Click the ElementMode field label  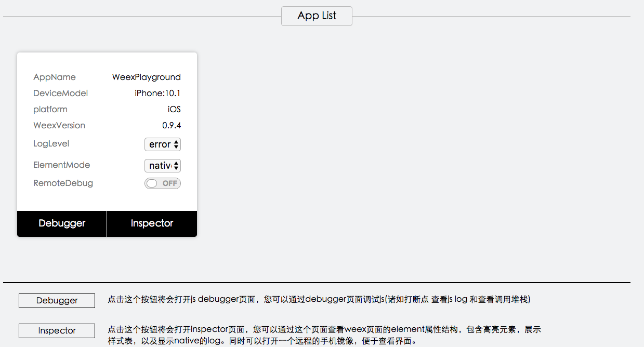tap(61, 165)
